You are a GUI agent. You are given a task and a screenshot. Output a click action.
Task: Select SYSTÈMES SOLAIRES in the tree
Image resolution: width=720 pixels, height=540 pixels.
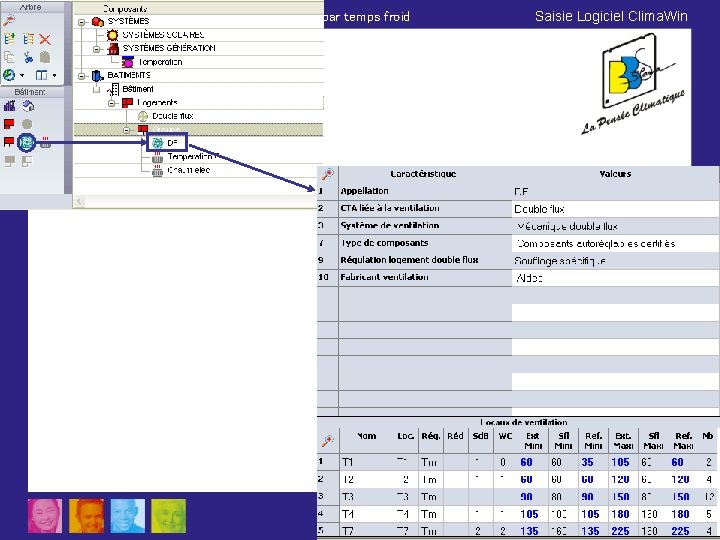[x=163, y=35]
